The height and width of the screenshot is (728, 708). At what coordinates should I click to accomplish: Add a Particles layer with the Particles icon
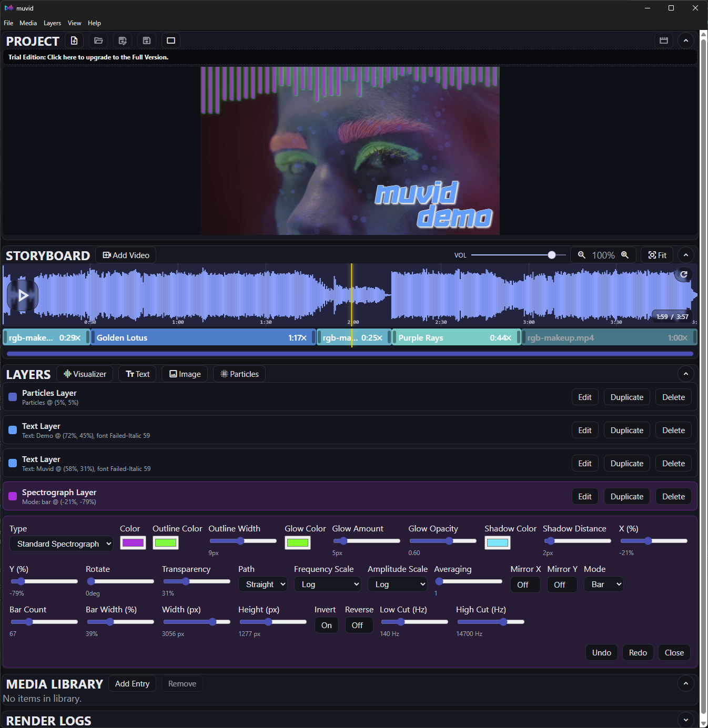click(239, 374)
